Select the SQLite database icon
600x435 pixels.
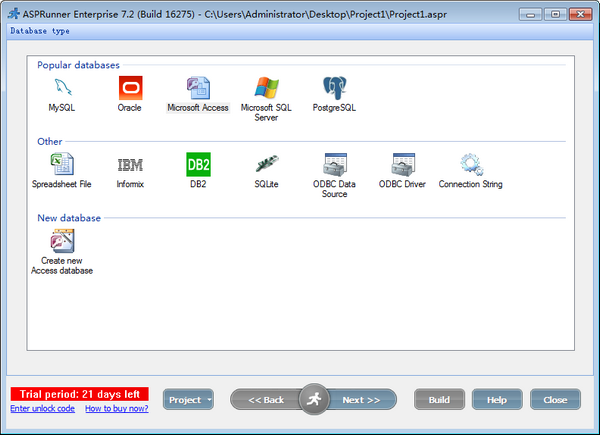[x=266, y=165]
